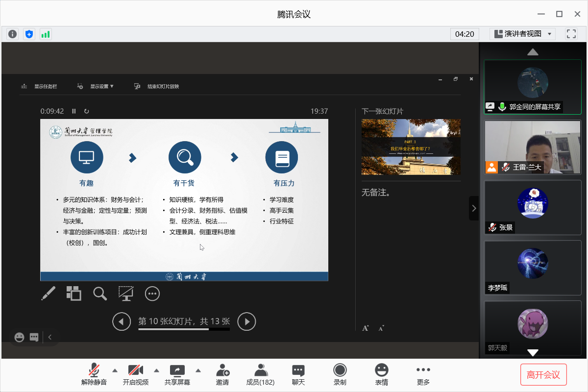Expand the audio options arrow beside 解除静音
This screenshot has width=588, height=392.
115,370
